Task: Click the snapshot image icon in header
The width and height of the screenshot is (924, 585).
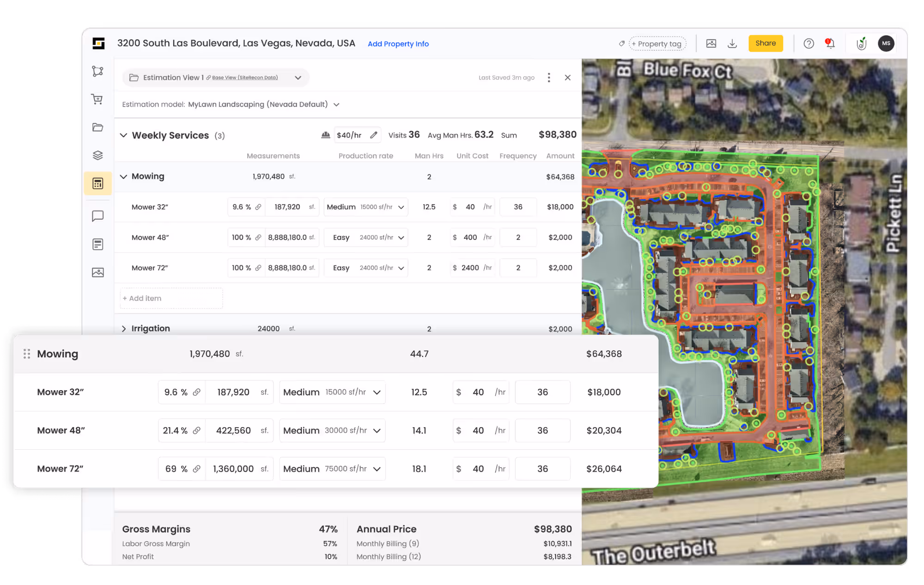Action: click(x=711, y=43)
